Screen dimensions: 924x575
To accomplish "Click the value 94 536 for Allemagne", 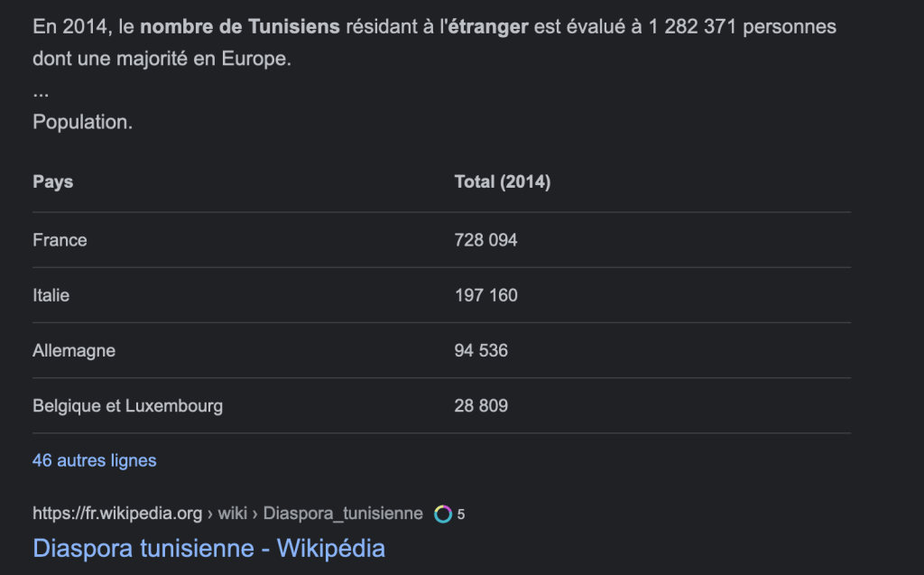I will [x=481, y=350].
